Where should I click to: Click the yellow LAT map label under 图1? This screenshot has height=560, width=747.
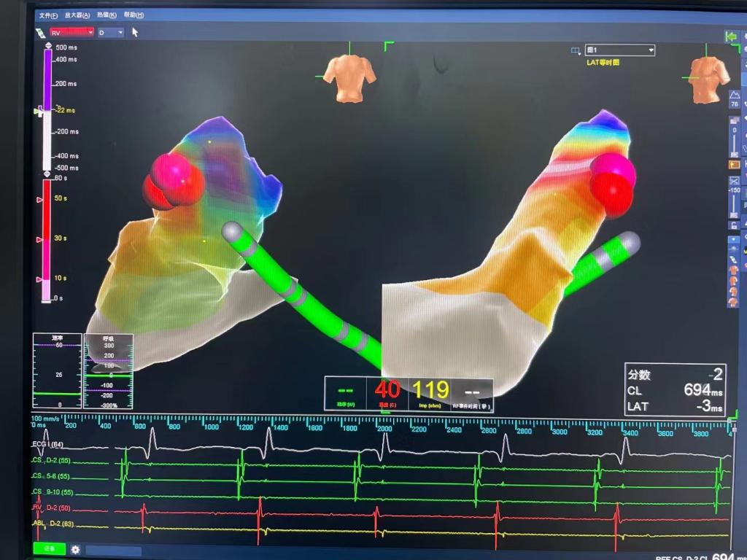(603, 63)
